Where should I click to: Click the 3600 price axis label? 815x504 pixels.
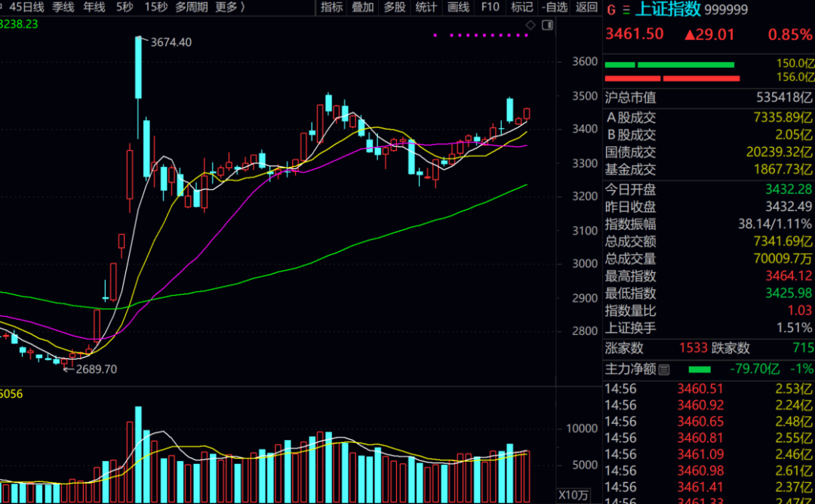585,62
